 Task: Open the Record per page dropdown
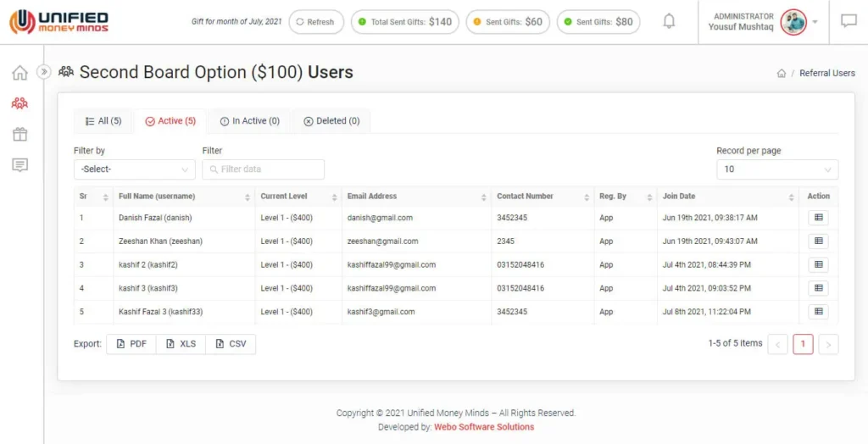pos(776,169)
